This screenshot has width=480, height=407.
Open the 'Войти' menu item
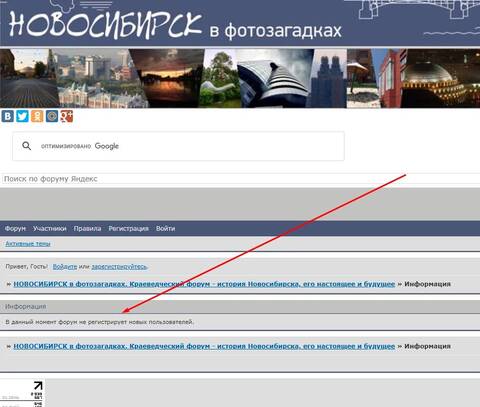165,229
